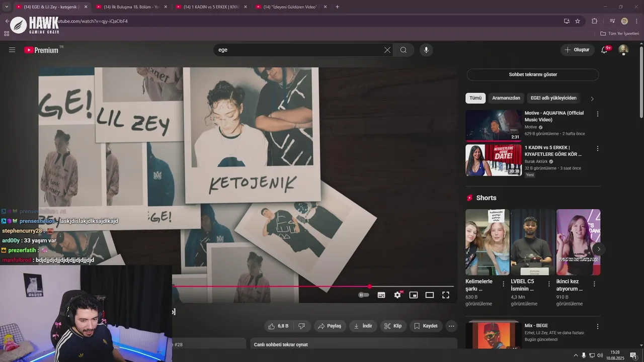Install app icon in address bar
This screenshot has width=644, height=362.
(x=567, y=21)
